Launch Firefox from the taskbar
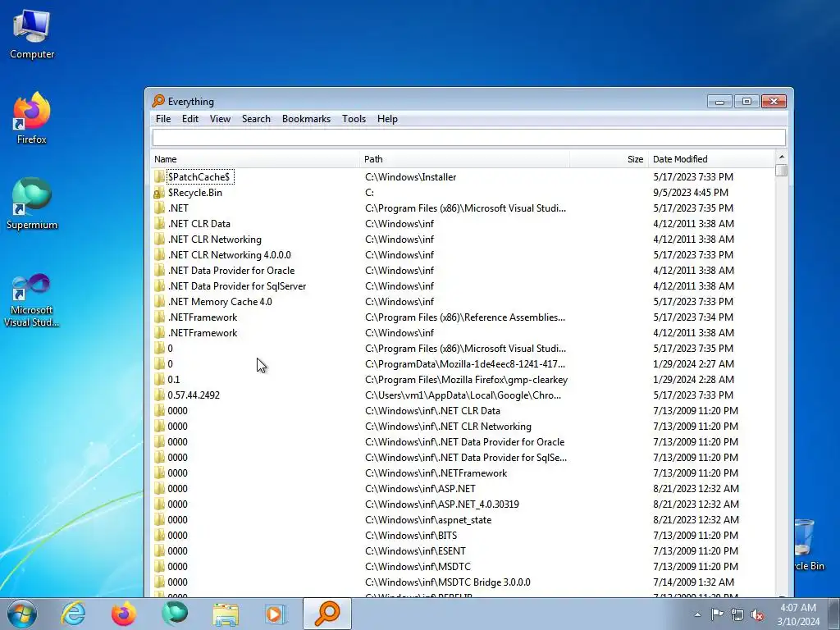Viewport: 840px width, 630px height. [x=123, y=614]
